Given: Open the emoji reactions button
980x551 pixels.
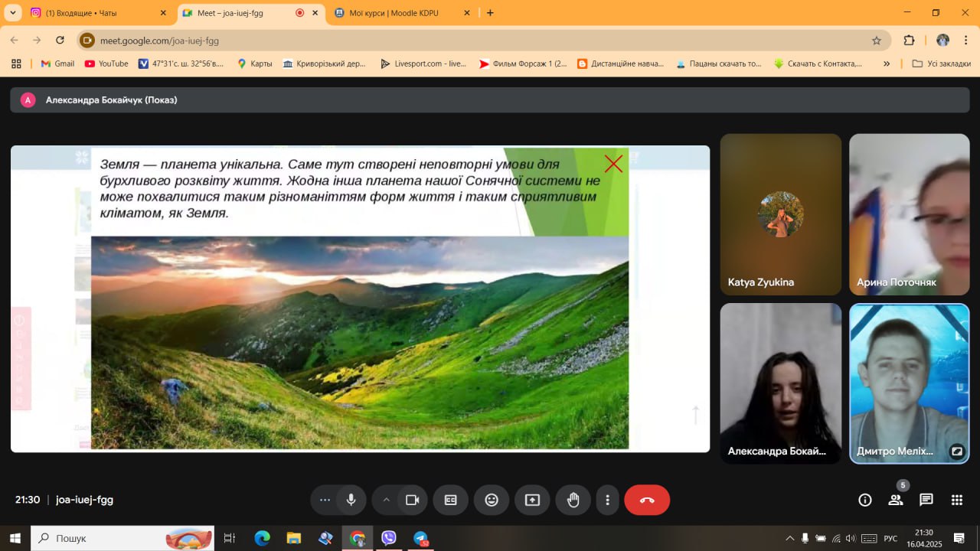Looking at the screenshot, I should click(492, 500).
